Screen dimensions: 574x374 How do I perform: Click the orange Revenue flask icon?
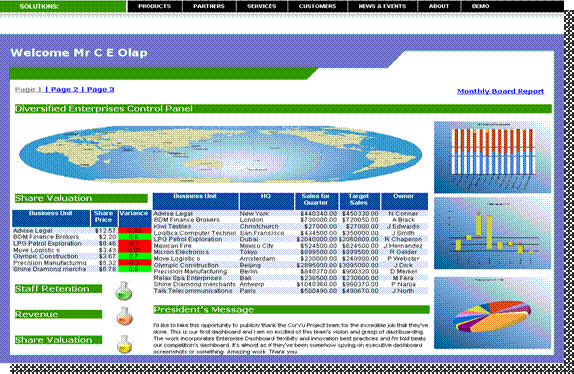pos(124,316)
